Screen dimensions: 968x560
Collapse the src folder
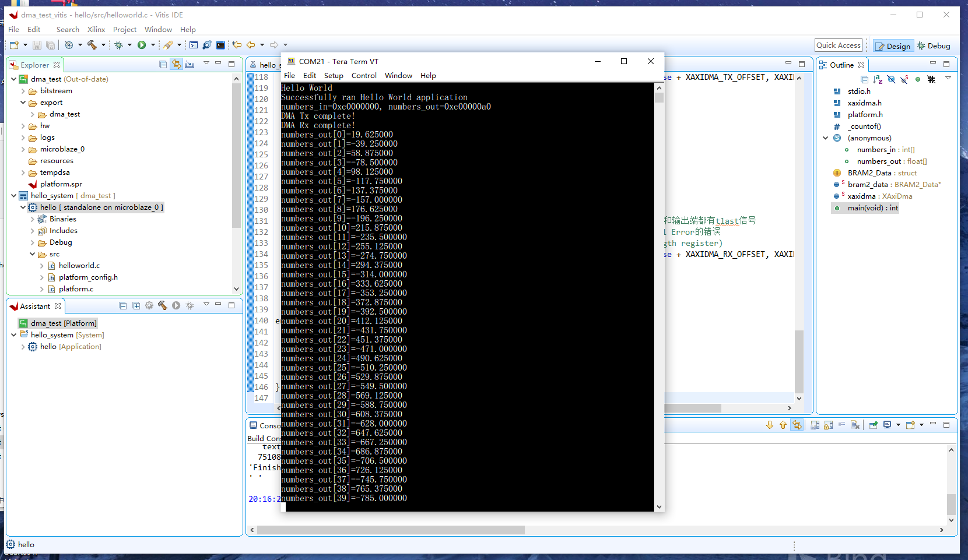32,254
